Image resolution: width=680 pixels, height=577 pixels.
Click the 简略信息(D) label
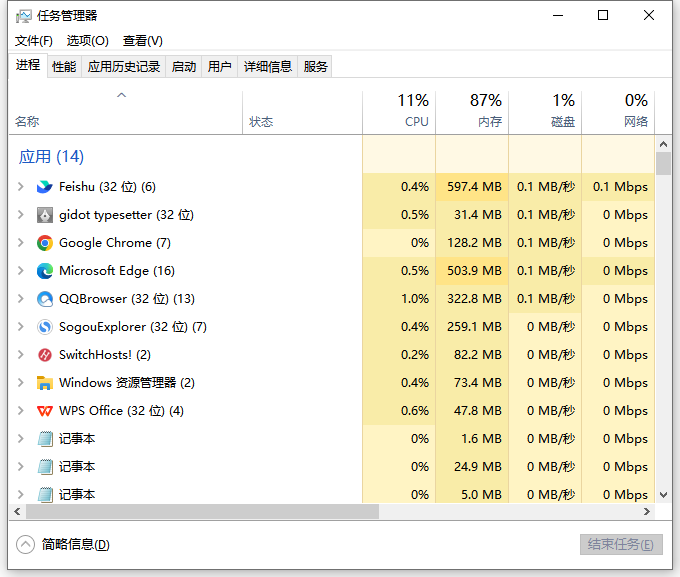(76, 544)
